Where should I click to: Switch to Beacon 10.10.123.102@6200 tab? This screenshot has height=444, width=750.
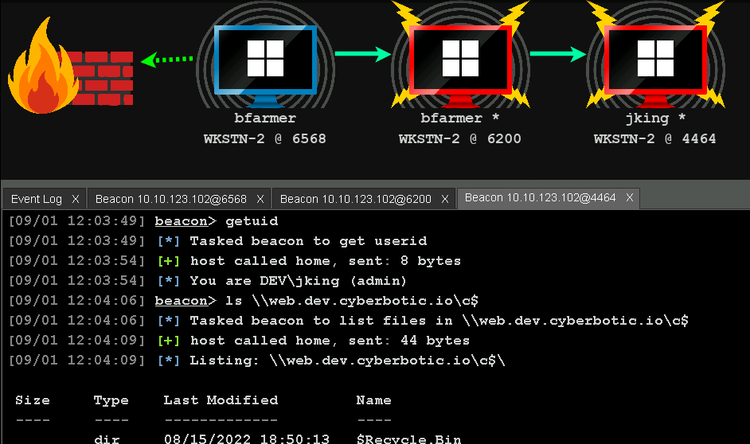coord(355,199)
